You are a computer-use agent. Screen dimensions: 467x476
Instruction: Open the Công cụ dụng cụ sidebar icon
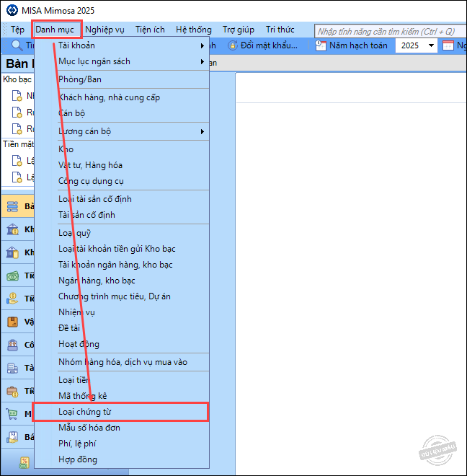click(12, 345)
